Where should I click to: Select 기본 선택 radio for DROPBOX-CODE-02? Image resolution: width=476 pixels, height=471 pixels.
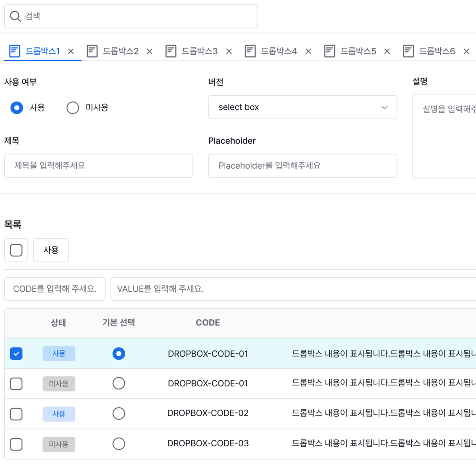119,413
